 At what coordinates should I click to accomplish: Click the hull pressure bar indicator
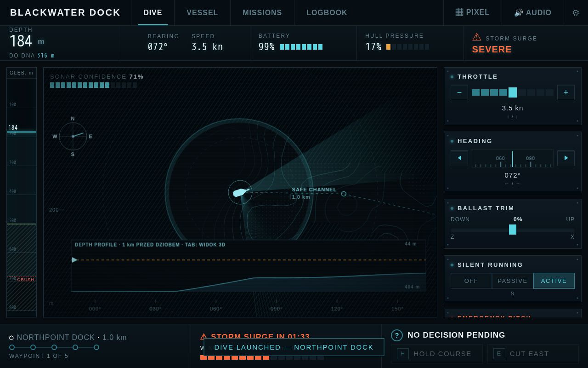[x=408, y=47]
